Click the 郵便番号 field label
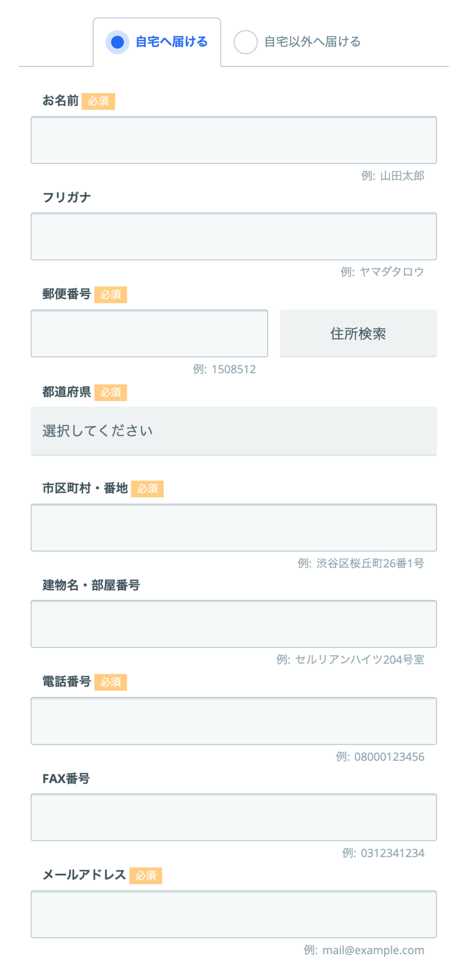This screenshot has width=466, height=980. pyautogui.click(x=66, y=295)
